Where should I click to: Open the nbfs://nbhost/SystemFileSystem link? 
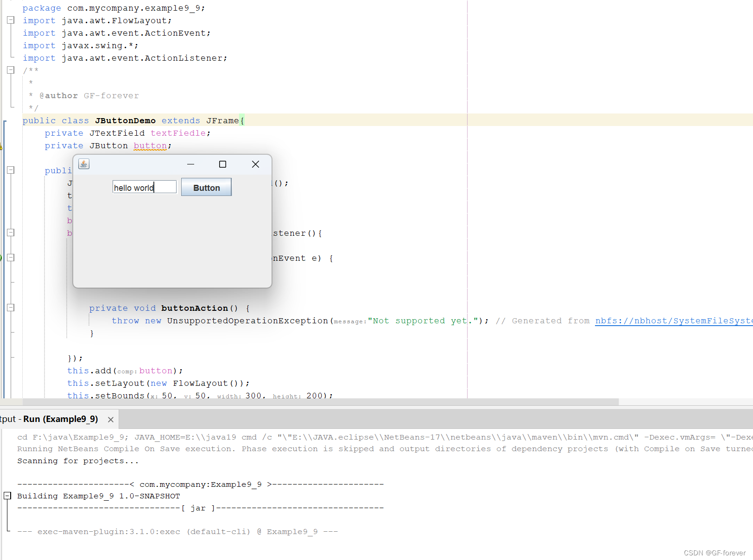pos(674,321)
